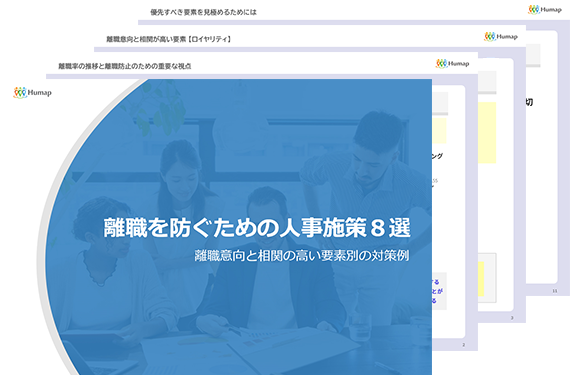The image size is (570, 375).
Task: Click page number 2 at the slide bottom
Action: 463,345
